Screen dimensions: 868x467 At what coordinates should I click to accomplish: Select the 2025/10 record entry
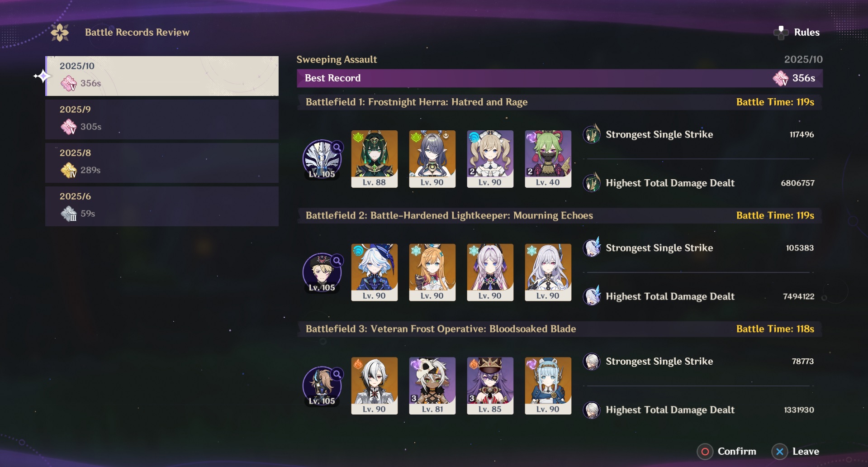162,76
